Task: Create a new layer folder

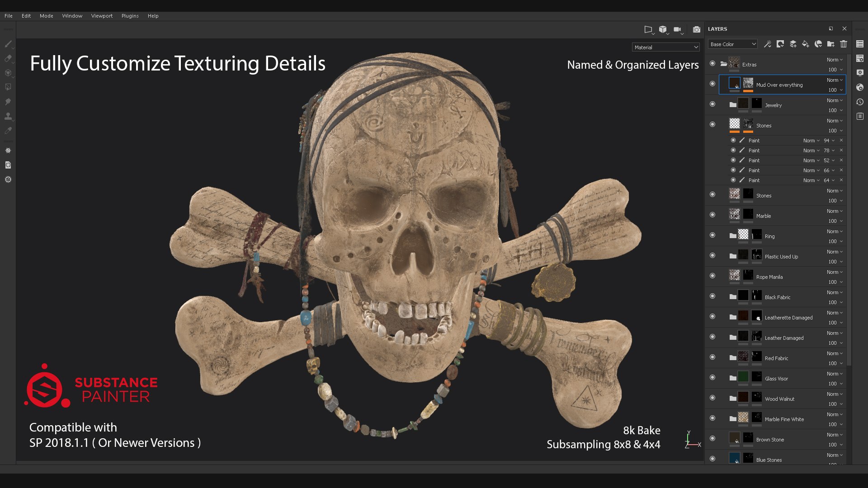Action: tap(831, 44)
